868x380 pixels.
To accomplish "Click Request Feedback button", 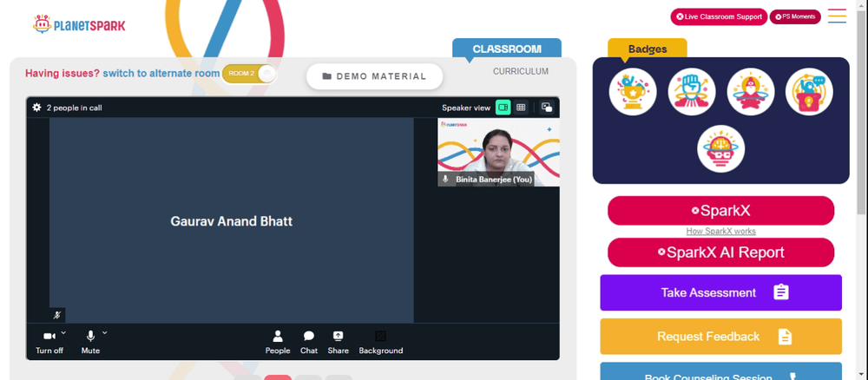I will point(720,337).
